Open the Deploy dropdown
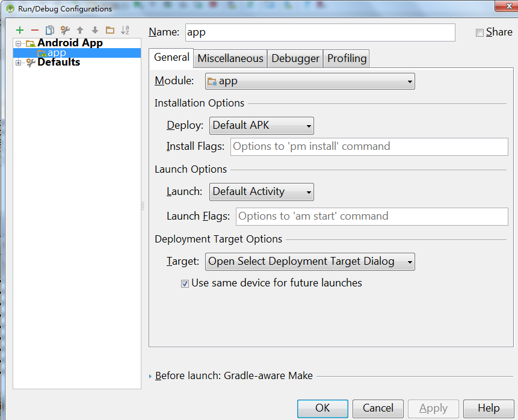The height and width of the screenshot is (420, 518). click(307, 126)
